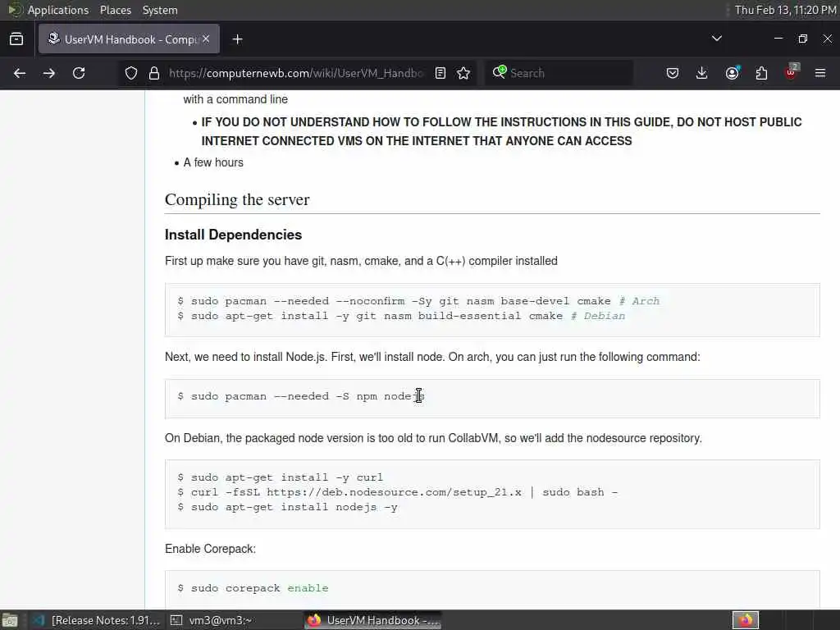
Task: Bookmark this page with the star
Action: click(464, 73)
